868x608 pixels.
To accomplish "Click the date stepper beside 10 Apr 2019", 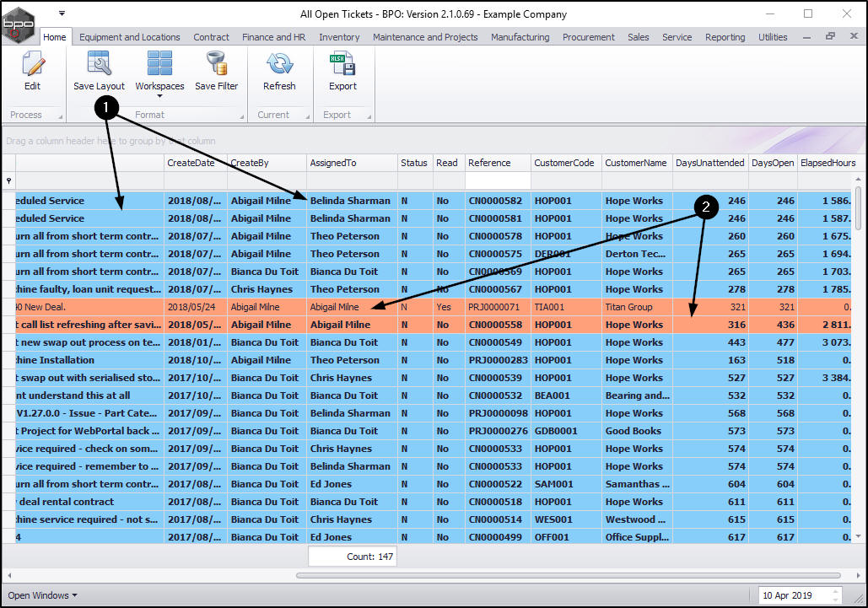I will click(835, 595).
